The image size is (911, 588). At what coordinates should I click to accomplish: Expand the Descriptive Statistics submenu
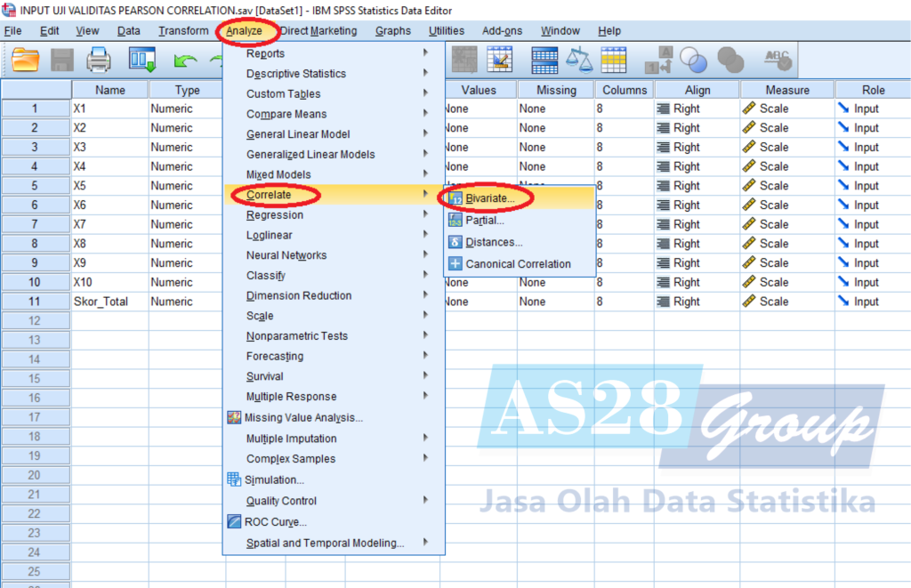point(296,74)
